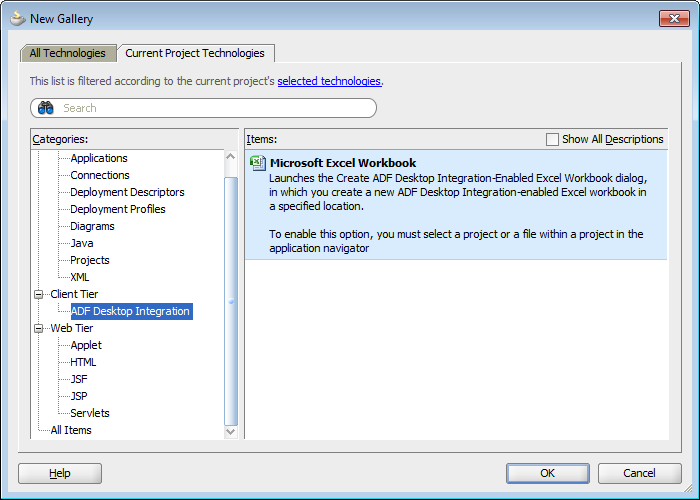Click the categories scrollbar up arrow

point(231,157)
